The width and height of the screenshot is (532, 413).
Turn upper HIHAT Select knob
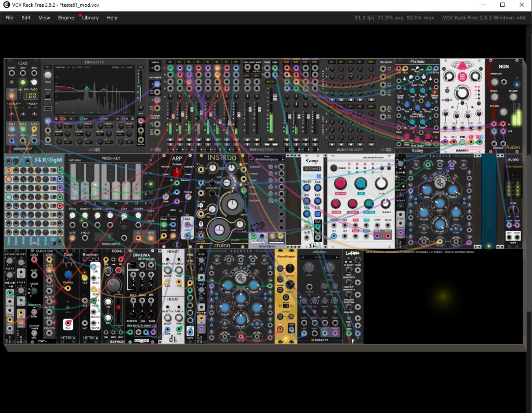[167, 271]
